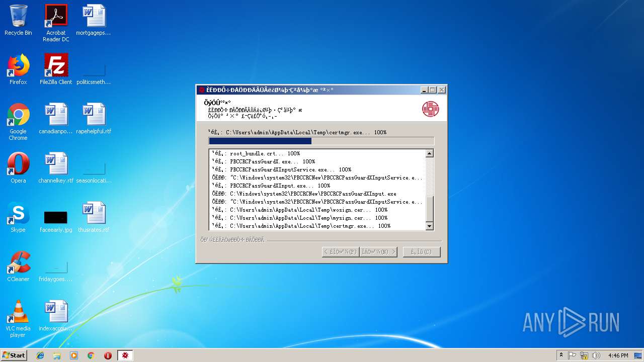644x362 pixels.
Task: Click the Back (P) installer button
Action: coord(341,252)
